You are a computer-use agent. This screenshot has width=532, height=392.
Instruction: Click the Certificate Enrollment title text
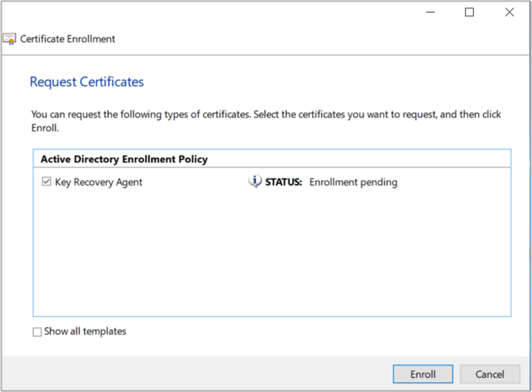[67, 39]
